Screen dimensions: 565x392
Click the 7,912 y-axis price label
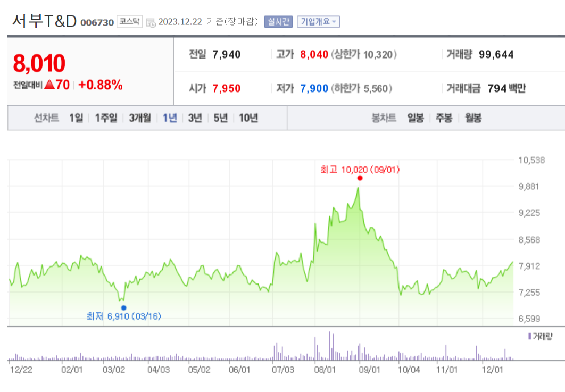(x=529, y=266)
